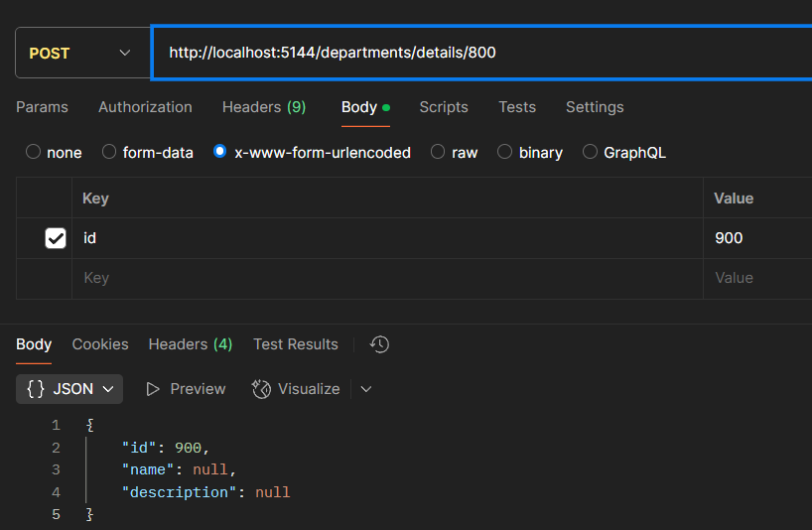
Task: Click the request URL field
Action: pyautogui.click(x=476, y=53)
